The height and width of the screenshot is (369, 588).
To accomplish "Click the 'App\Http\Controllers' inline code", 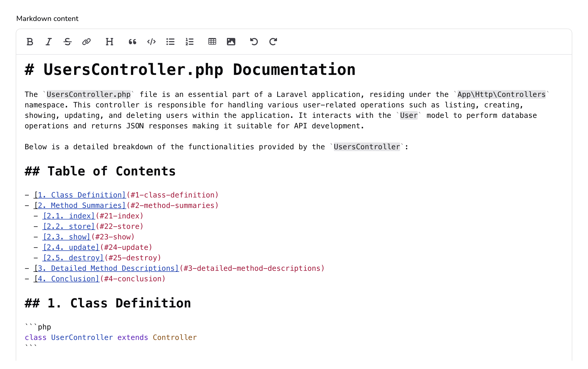I will pos(502,95).
